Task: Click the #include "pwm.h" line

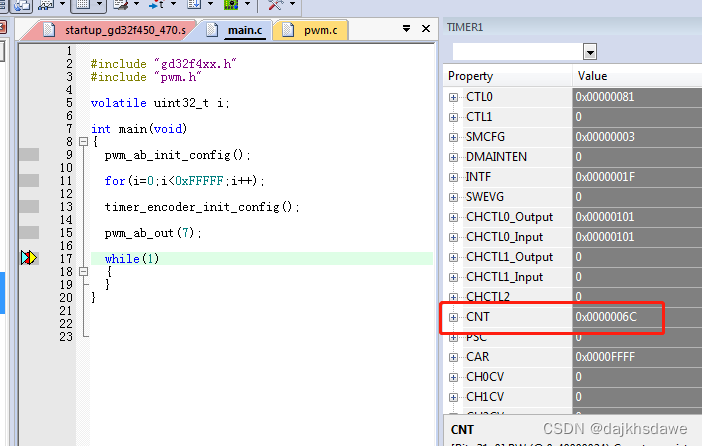Action: pos(146,77)
